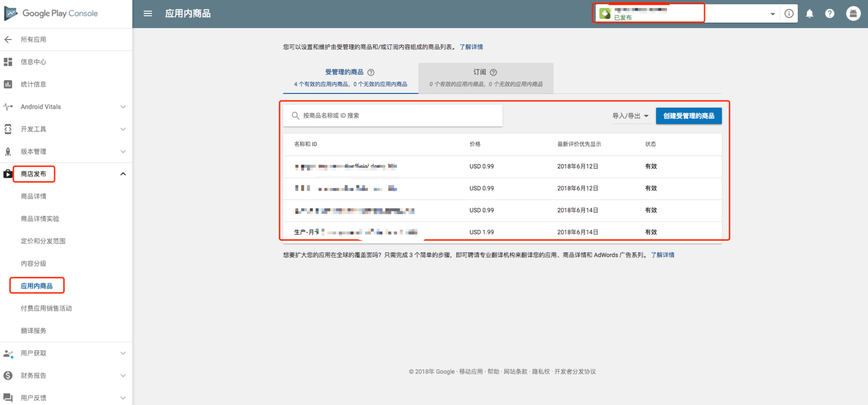The height and width of the screenshot is (405, 868).
Task: Select 应用内商品 in the sidebar
Action: pos(37,286)
